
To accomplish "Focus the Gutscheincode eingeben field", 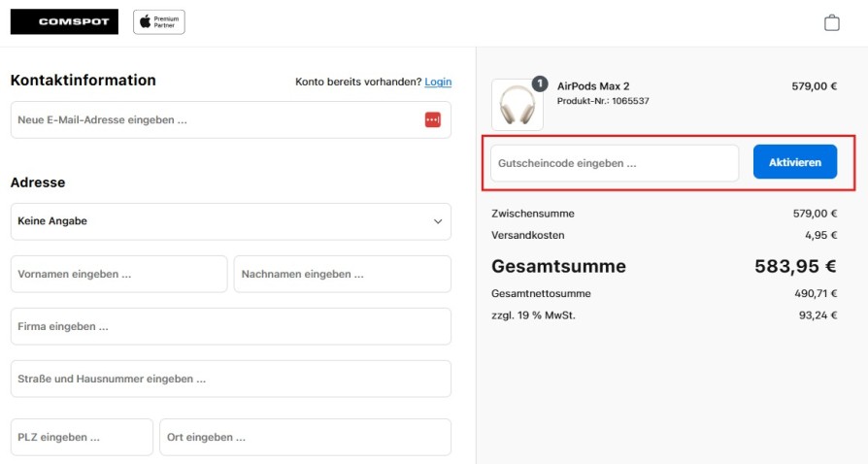I will click(x=615, y=163).
